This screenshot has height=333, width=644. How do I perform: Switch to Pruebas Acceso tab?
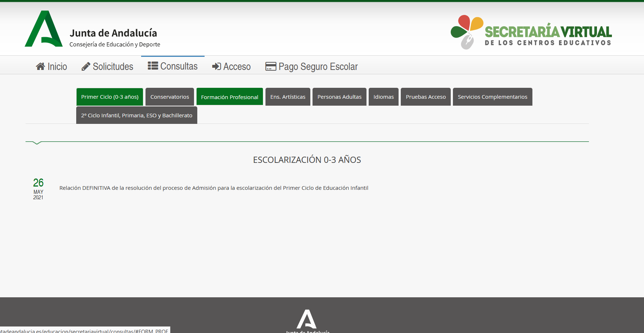[426, 97]
